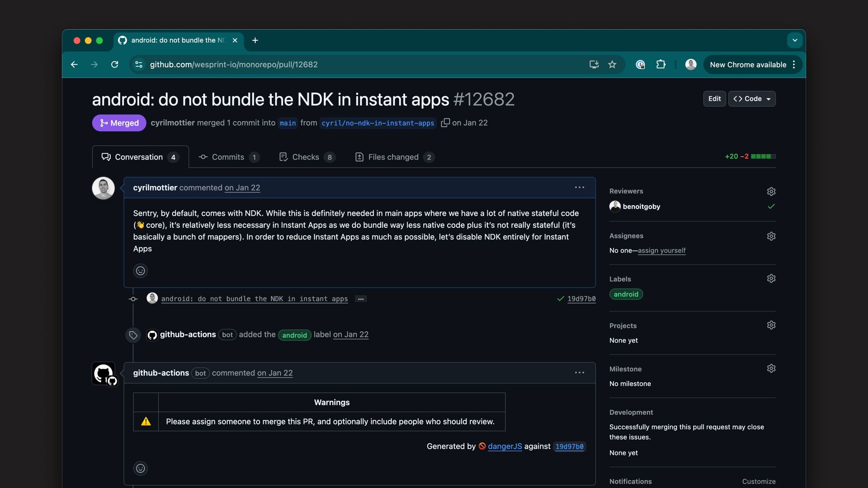Open the Commits tab
The image size is (868, 488).
pos(229,157)
